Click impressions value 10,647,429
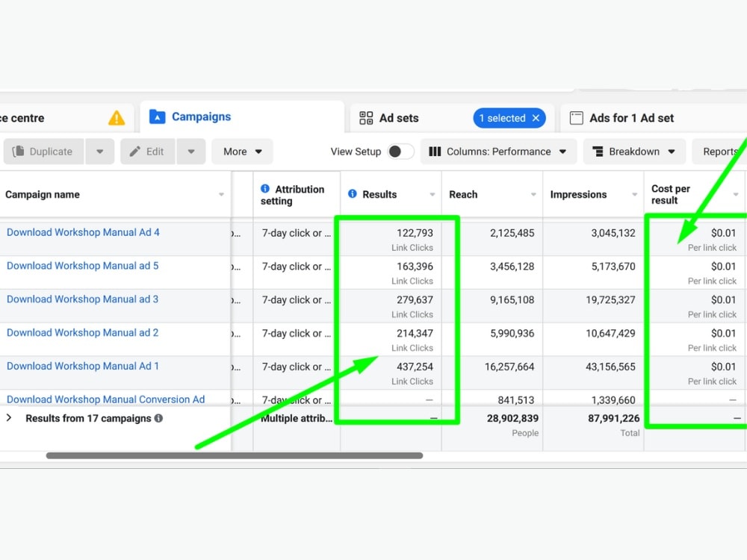 point(610,333)
